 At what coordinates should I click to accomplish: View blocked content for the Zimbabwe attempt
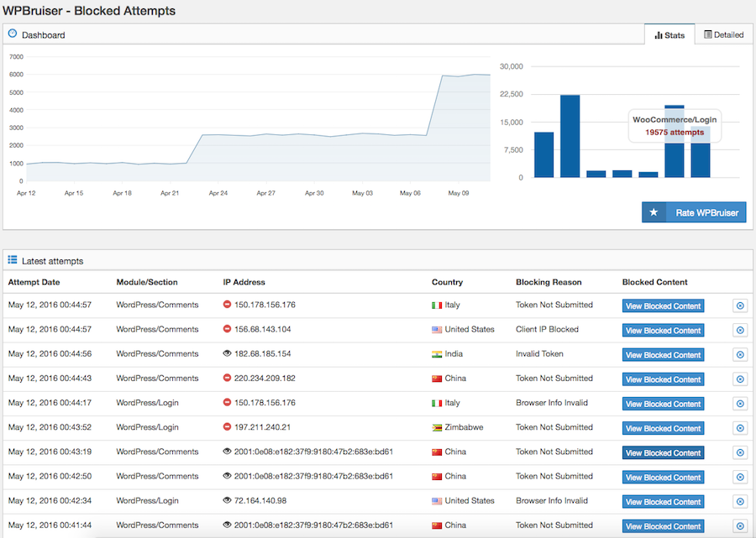click(x=663, y=428)
